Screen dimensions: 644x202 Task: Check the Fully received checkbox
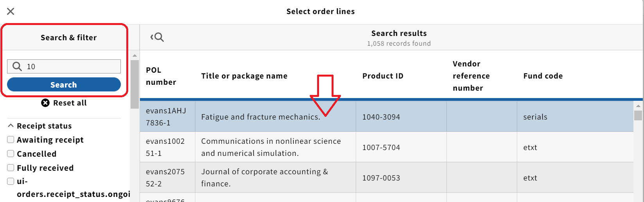click(11, 168)
